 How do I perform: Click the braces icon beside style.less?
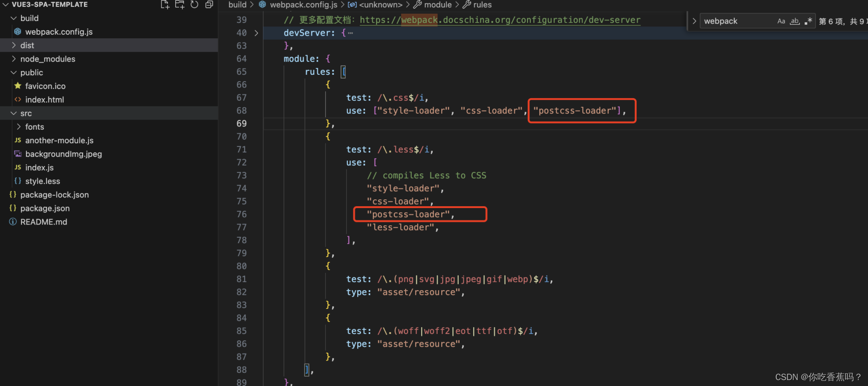pos(18,181)
